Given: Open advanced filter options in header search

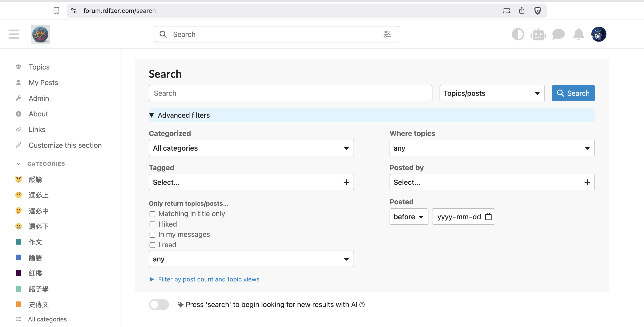Looking at the screenshot, I should click(x=387, y=34).
